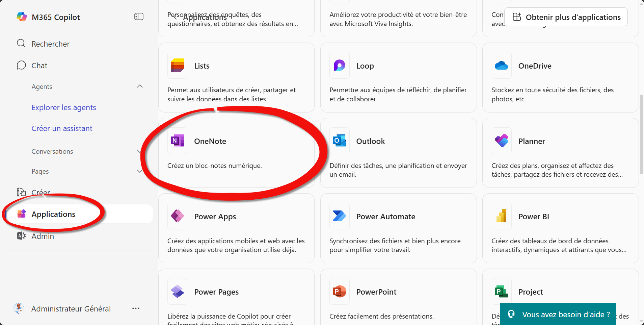The image size is (644, 325).
Task: Toggle the sidebar collapse panel button
Action: pyautogui.click(x=139, y=17)
